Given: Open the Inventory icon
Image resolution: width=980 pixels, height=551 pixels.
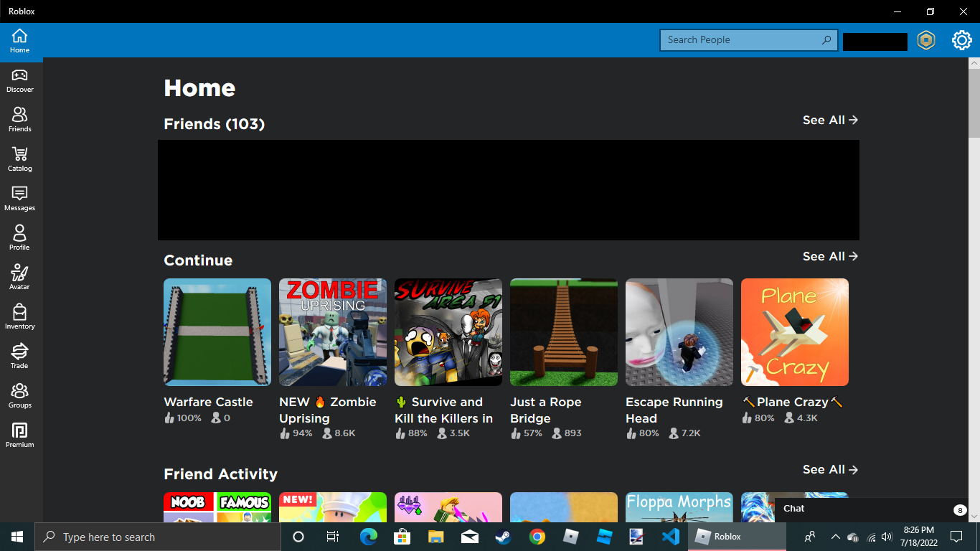Looking at the screenshot, I should tap(19, 317).
